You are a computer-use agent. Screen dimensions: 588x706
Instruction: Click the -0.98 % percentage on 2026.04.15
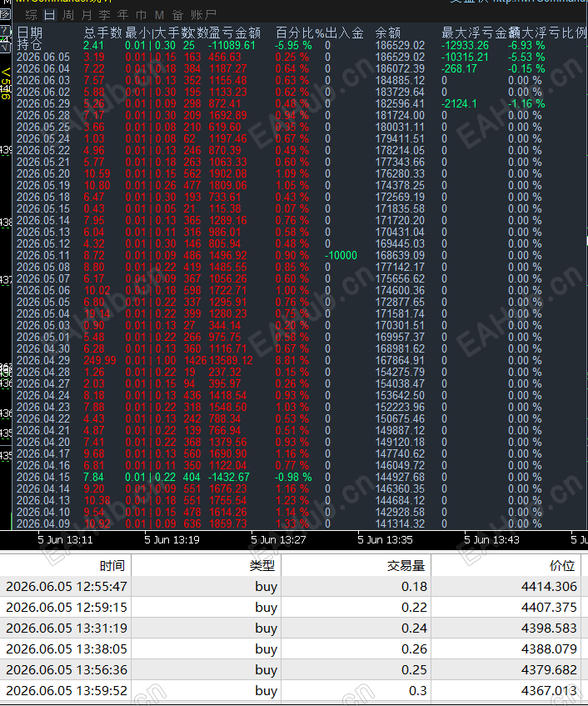[293, 478]
